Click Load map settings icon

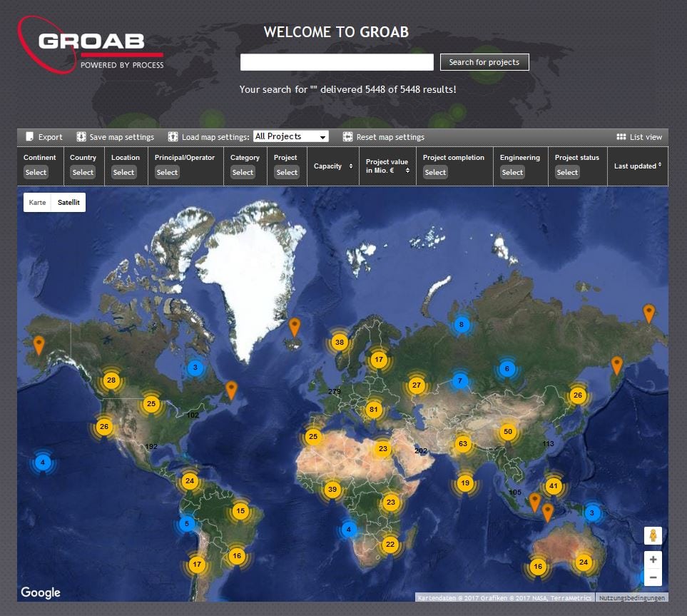(173, 137)
